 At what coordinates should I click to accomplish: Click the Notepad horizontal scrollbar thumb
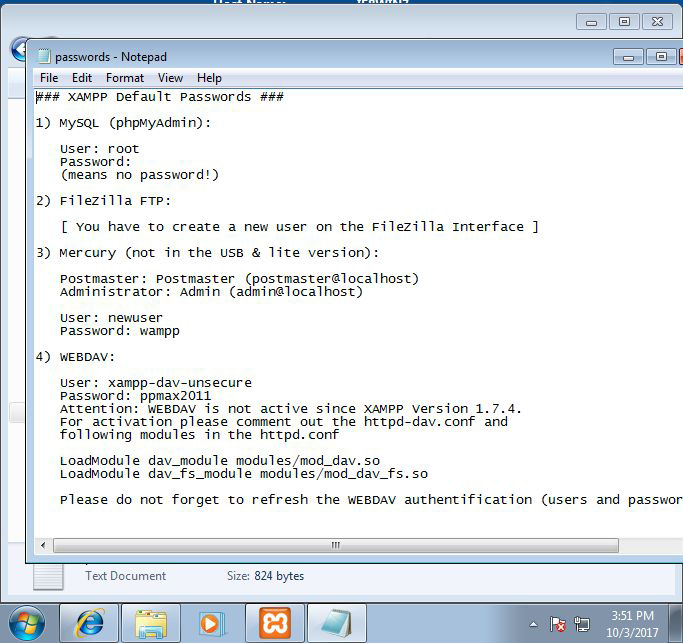tap(335, 545)
